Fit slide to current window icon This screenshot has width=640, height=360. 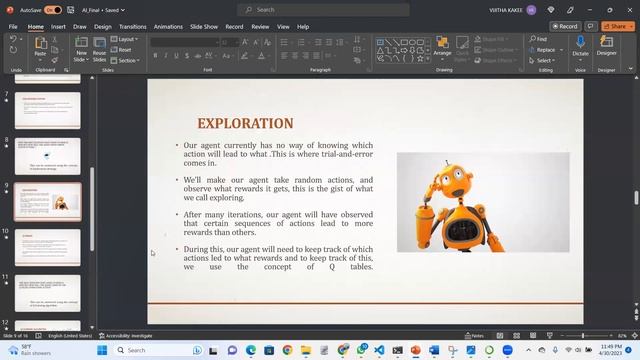pyautogui.click(x=635, y=336)
